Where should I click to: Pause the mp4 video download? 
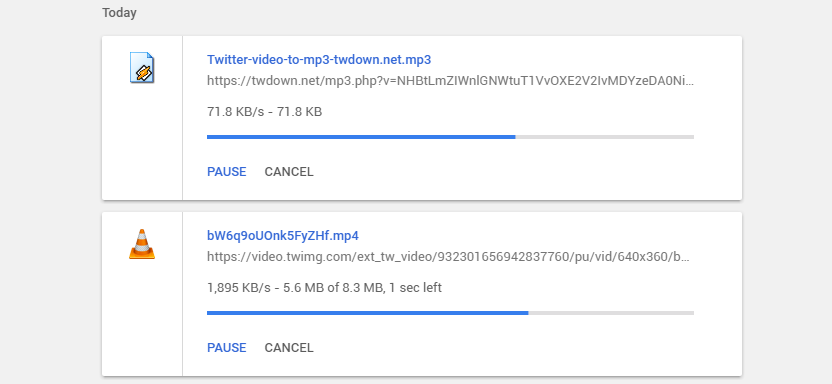click(227, 348)
